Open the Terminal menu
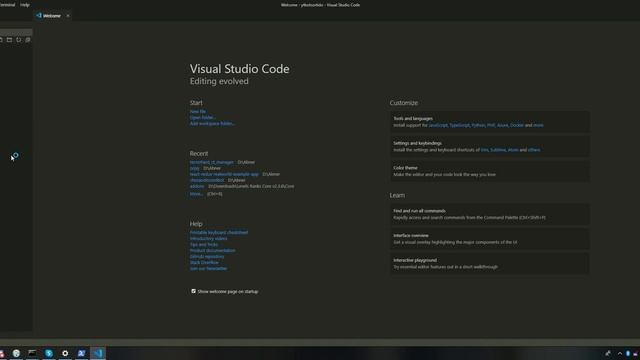This screenshot has height=360, width=640. point(7,5)
